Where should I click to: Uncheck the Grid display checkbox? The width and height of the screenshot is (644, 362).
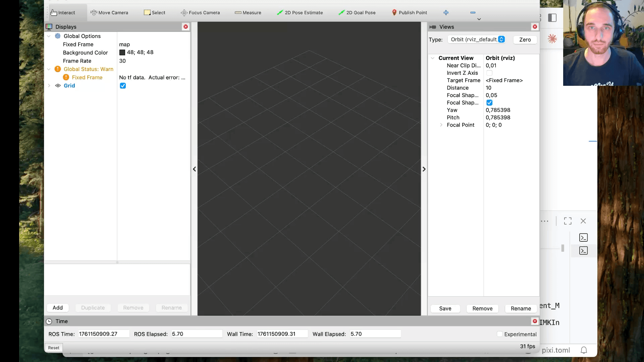[x=123, y=86]
